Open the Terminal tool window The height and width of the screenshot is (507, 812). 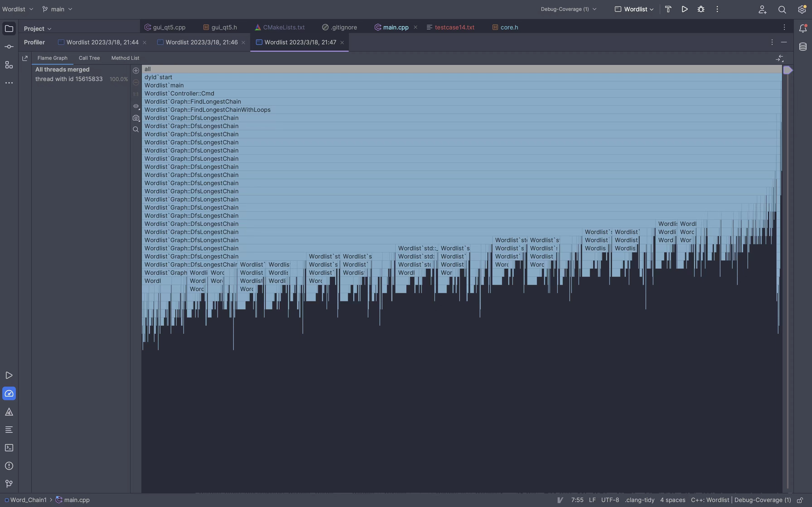[9, 448]
